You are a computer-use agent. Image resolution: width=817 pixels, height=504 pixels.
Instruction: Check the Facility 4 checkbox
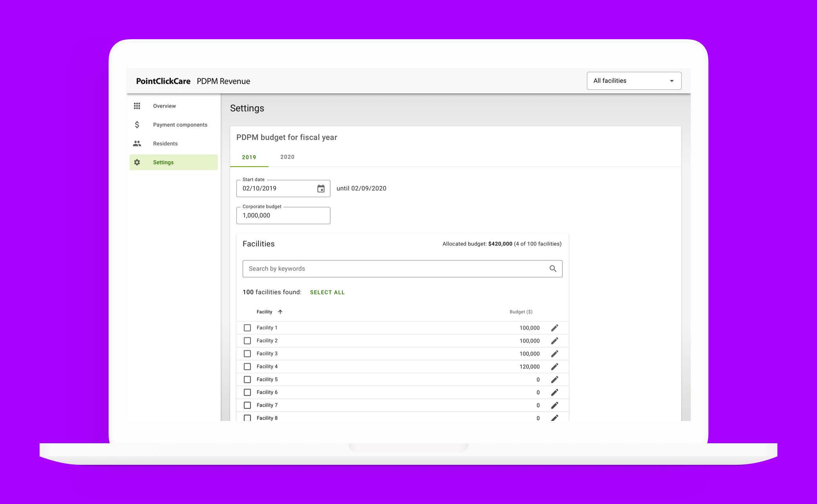pos(247,366)
